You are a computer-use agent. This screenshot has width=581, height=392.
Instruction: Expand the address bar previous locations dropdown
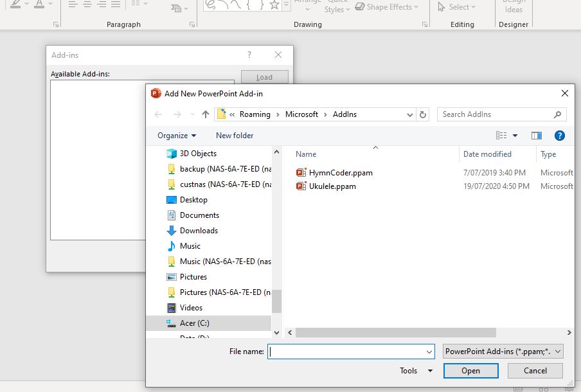pos(410,114)
